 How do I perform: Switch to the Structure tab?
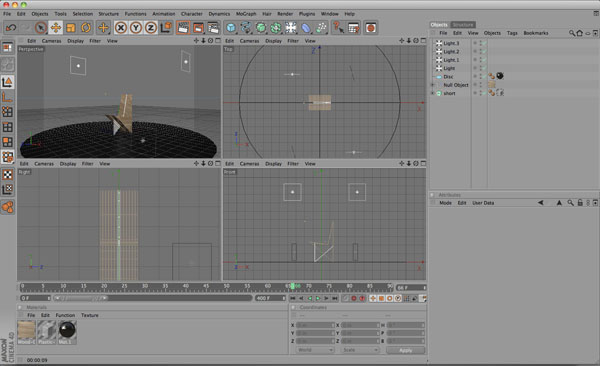(x=463, y=25)
